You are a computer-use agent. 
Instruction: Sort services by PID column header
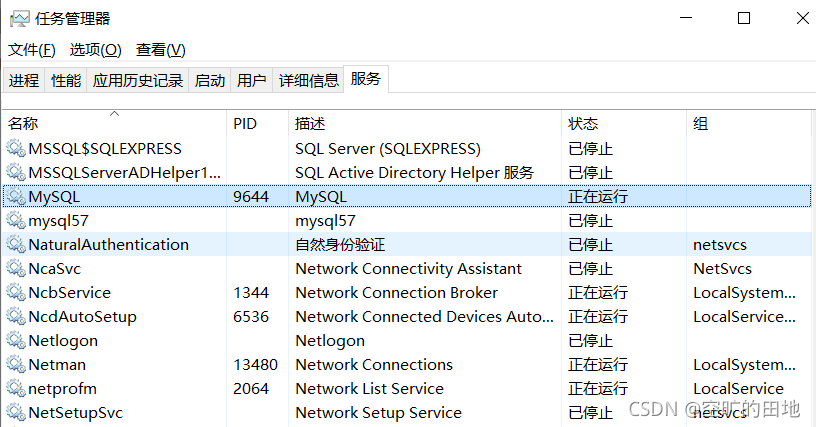point(257,124)
